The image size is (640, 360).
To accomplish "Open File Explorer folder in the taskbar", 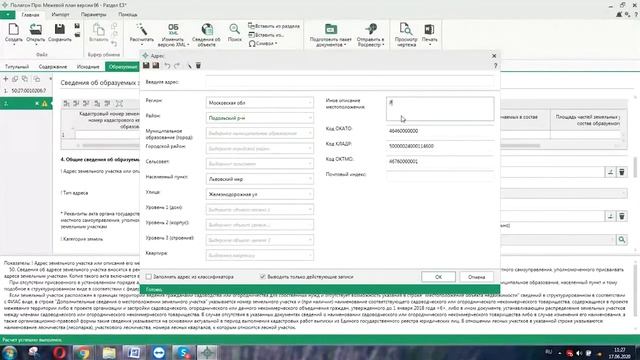I will tap(109, 352).
